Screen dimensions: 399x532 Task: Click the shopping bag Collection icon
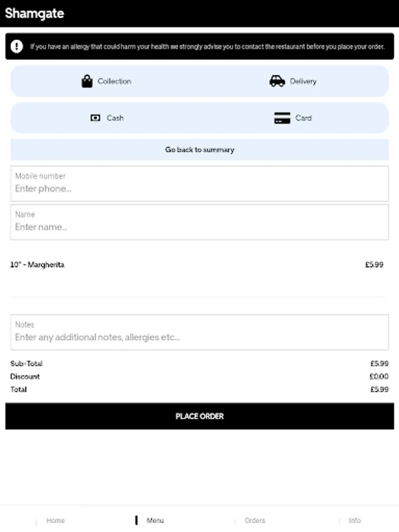87,82
